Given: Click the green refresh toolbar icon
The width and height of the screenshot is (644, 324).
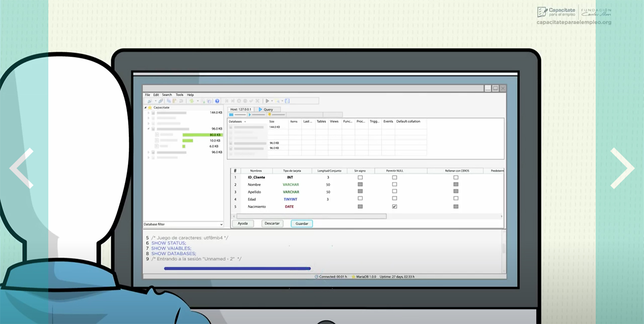Looking at the screenshot, I should click(x=191, y=101).
